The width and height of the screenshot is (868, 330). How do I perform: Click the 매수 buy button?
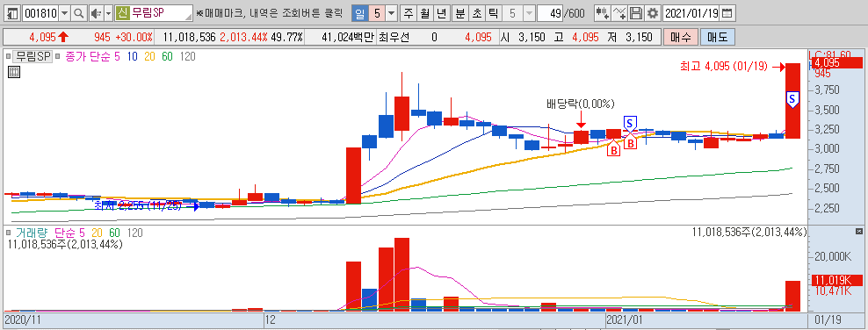680,38
